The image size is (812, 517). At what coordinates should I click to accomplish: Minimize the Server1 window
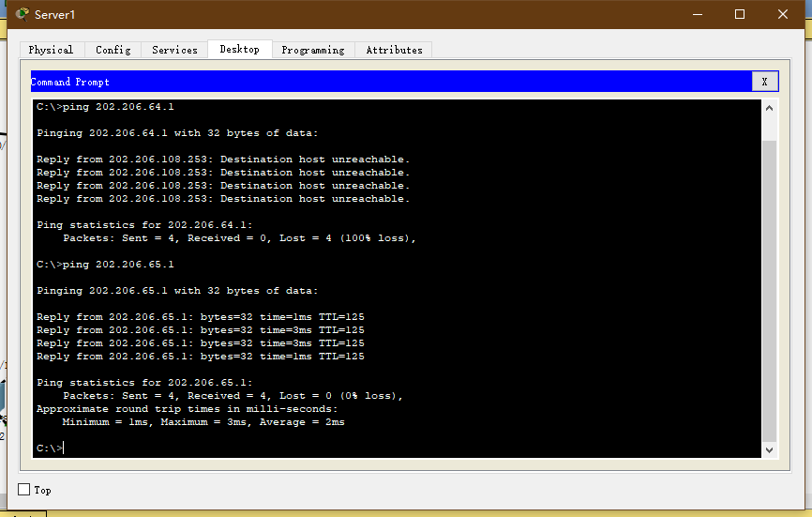pos(698,14)
